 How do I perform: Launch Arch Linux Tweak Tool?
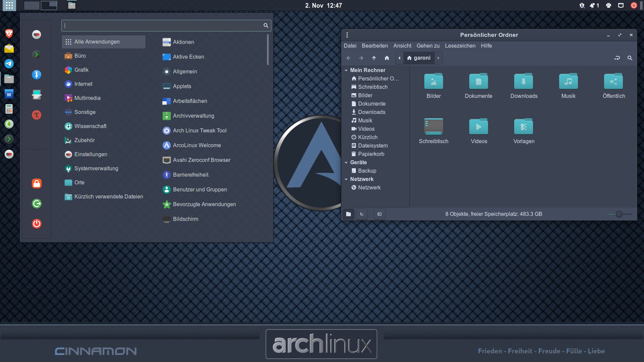tap(200, 130)
